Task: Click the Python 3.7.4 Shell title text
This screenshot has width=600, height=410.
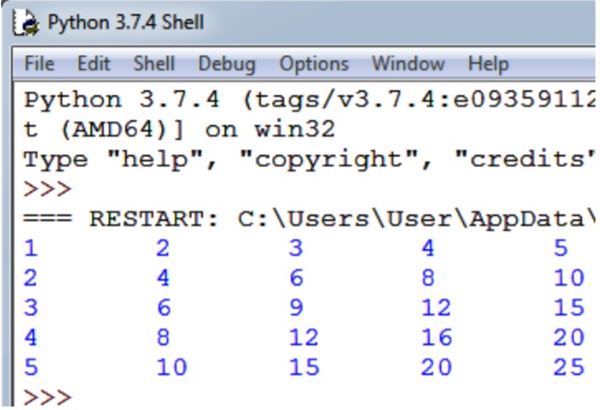Action: pos(126,22)
